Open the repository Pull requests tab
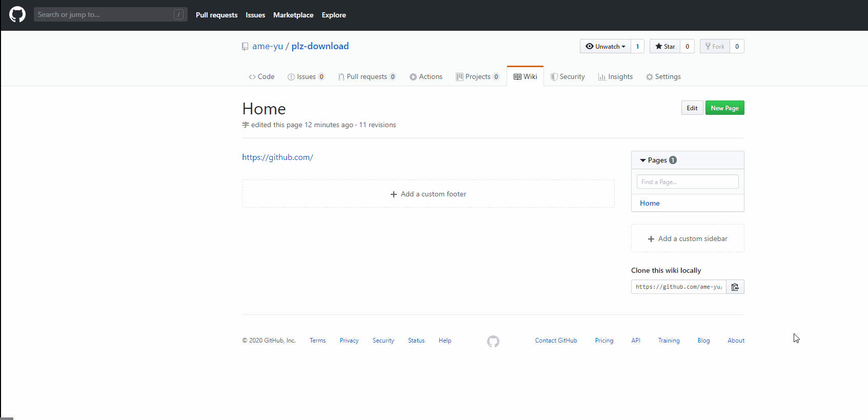Image resolution: width=868 pixels, height=420 pixels. pos(367,76)
